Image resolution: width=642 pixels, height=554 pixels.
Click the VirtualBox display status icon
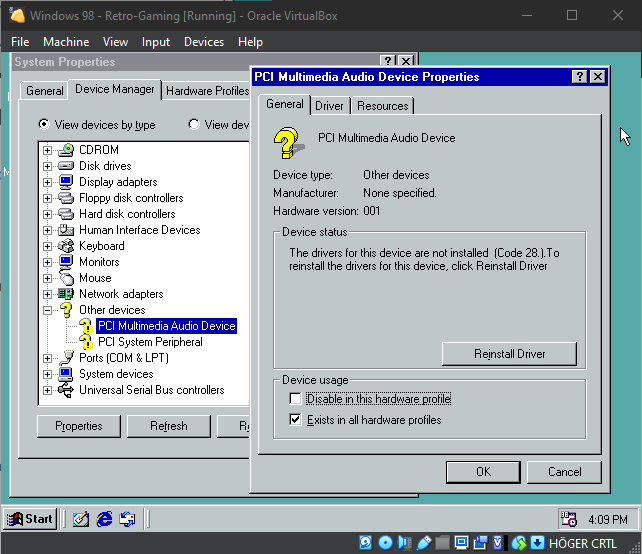461,543
